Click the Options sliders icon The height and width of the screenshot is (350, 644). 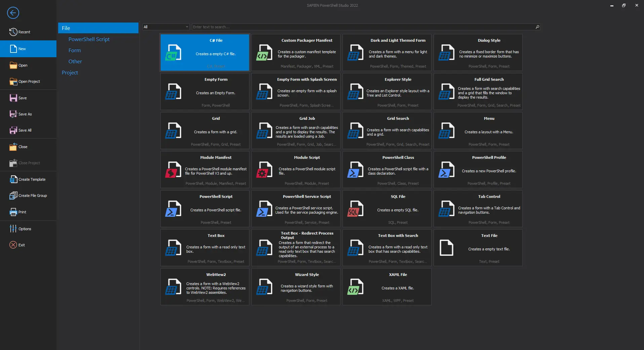[x=13, y=229]
